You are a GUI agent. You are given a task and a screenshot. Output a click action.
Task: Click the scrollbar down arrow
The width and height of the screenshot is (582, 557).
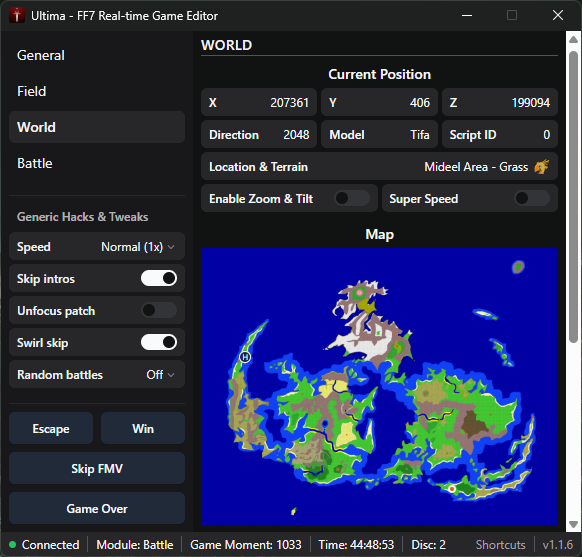click(x=573, y=524)
